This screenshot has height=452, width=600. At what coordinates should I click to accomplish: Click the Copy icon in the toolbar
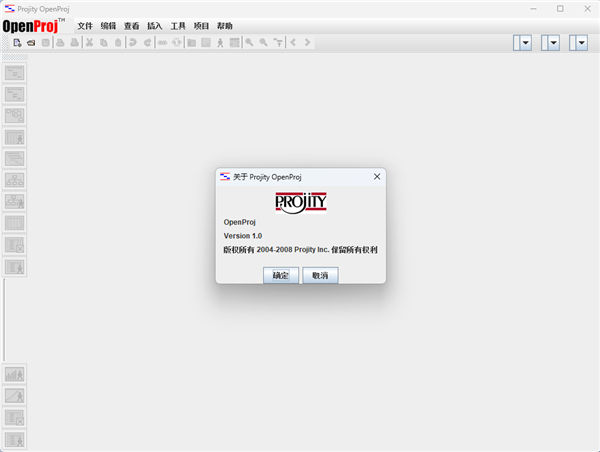104,42
